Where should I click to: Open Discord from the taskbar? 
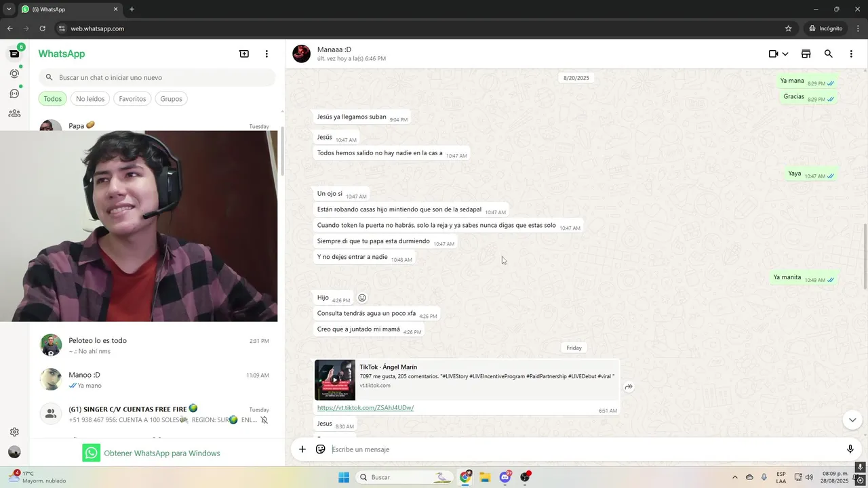505,477
